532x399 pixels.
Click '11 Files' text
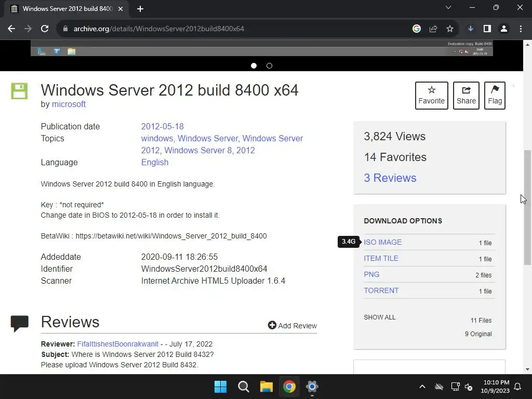click(481, 321)
